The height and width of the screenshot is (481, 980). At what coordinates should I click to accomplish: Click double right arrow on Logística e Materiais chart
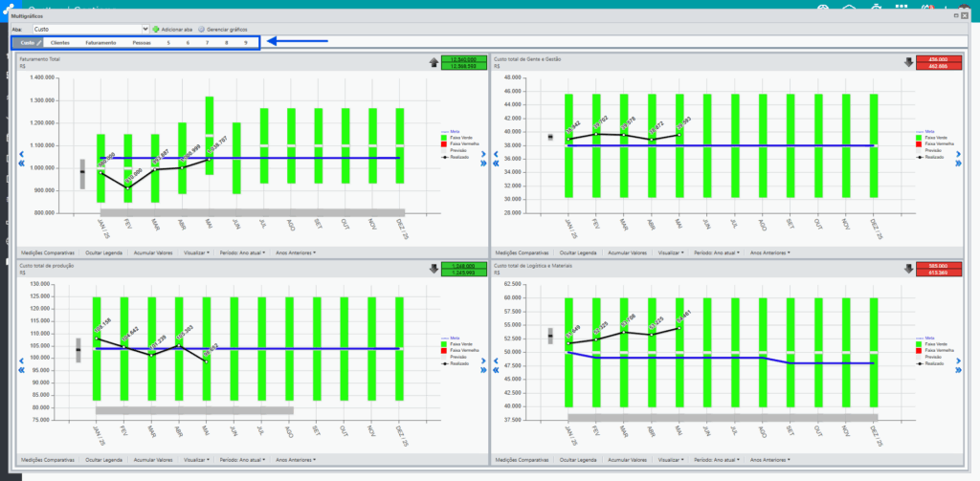point(959,370)
